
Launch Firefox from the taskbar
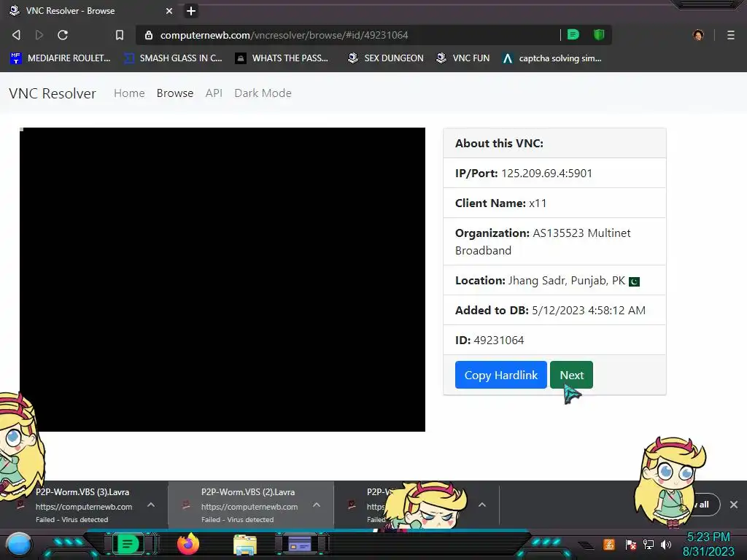point(188,544)
